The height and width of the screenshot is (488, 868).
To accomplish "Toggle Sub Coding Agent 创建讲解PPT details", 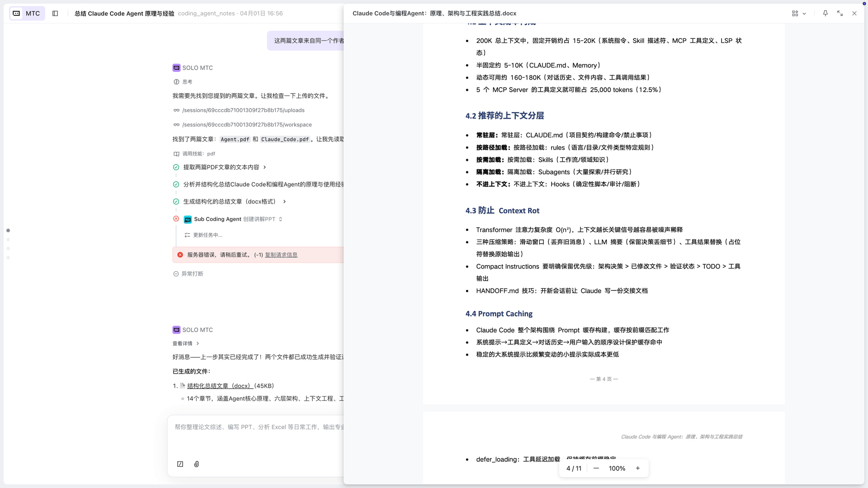I will point(281,219).
